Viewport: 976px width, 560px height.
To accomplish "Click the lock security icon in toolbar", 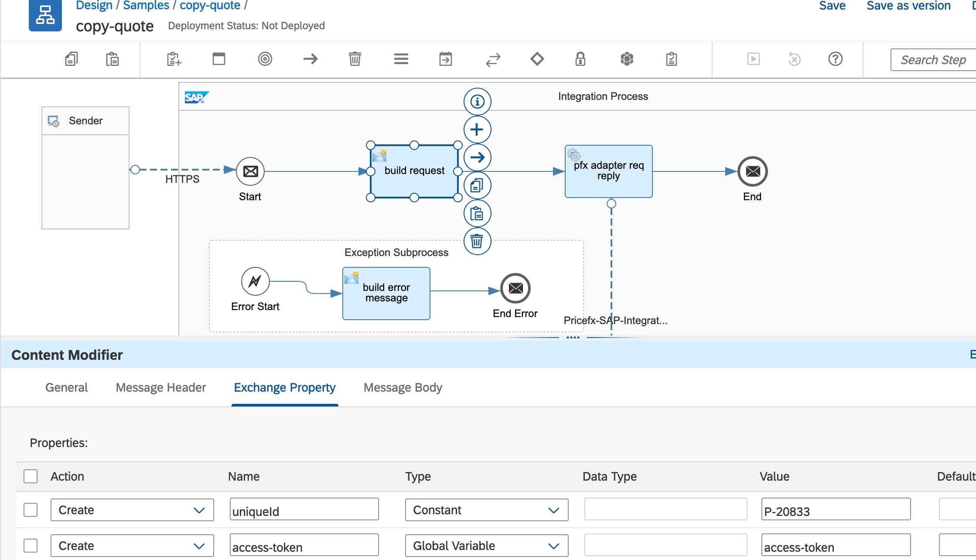I will 580,59.
